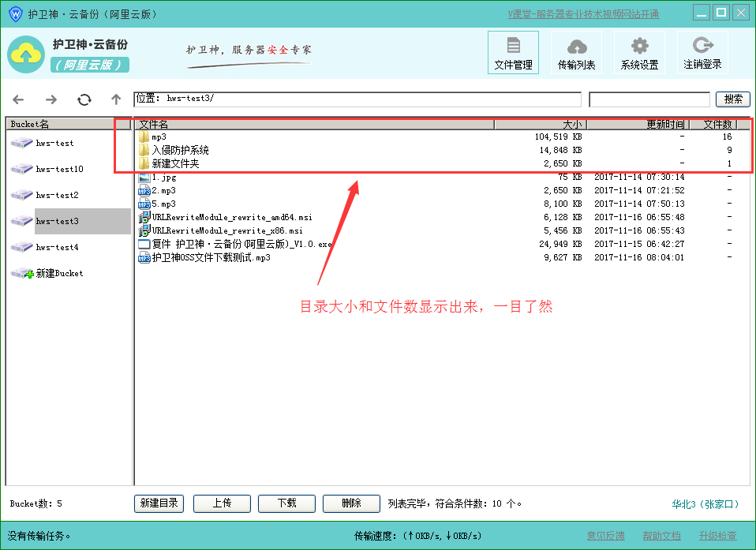Screen dimensions: 756x550
Task: Click the cloud backup logo icon
Action: [26, 54]
